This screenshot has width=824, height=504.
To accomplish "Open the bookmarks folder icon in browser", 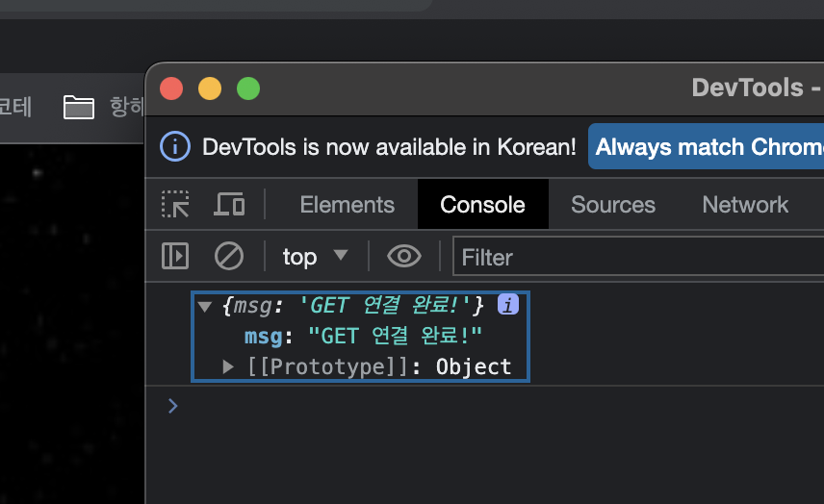I will (79, 107).
